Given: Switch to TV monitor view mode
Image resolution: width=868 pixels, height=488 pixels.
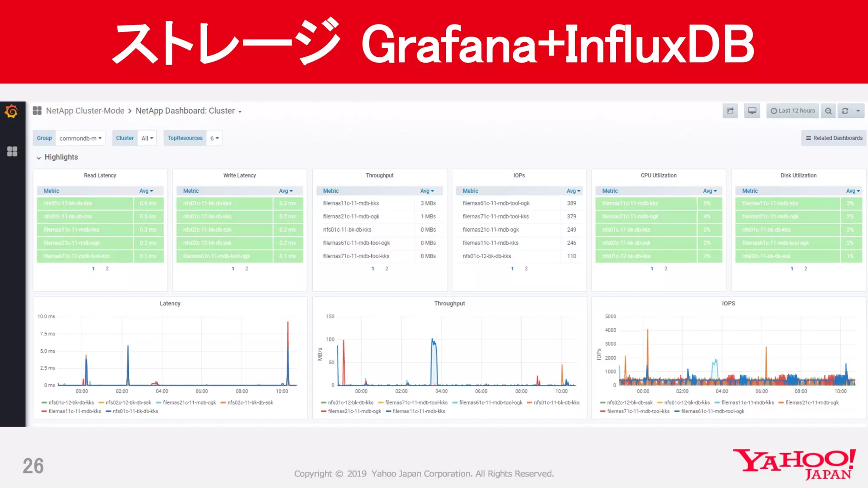Looking at the screenshot, I should click(752, 111).
